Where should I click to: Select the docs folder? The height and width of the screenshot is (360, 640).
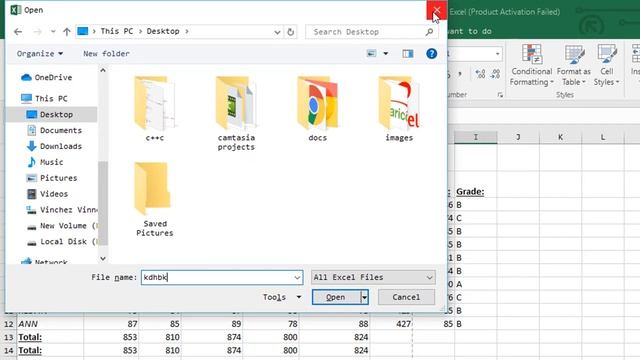pos(318,109)
